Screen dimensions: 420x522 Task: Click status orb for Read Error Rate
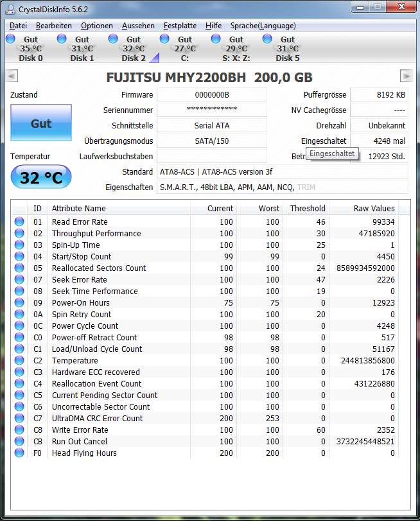click(x=19, y=222)
